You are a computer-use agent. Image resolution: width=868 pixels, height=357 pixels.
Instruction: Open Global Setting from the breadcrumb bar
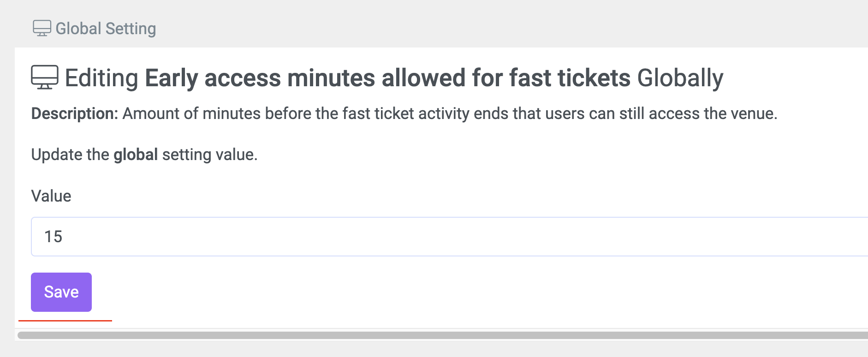(106, 29)
